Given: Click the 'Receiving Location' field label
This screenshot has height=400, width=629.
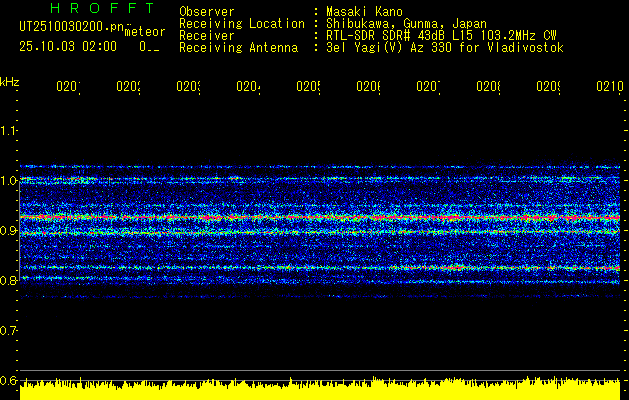Looking at the screenshot, I should pos(242,24).
